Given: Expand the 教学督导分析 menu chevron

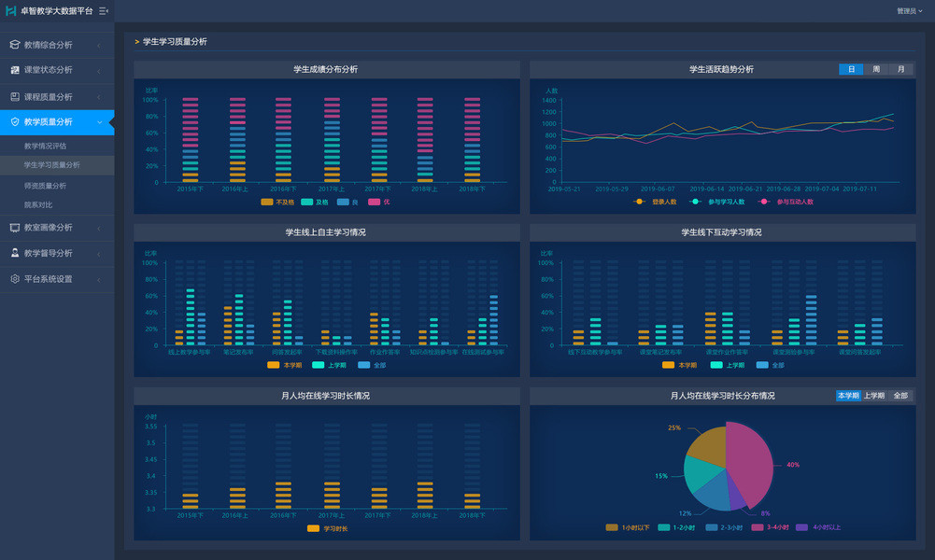Looking at the screenshot, I should pyautogui.click(x=99, y=253).
